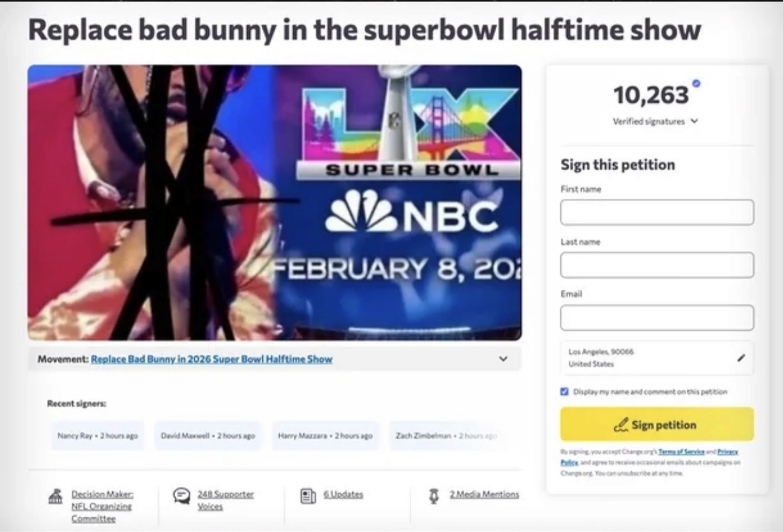Viewport: 783px width, 532px height.
Task: Click the blue verified badge near signature count
Action: tap(696, 83)
